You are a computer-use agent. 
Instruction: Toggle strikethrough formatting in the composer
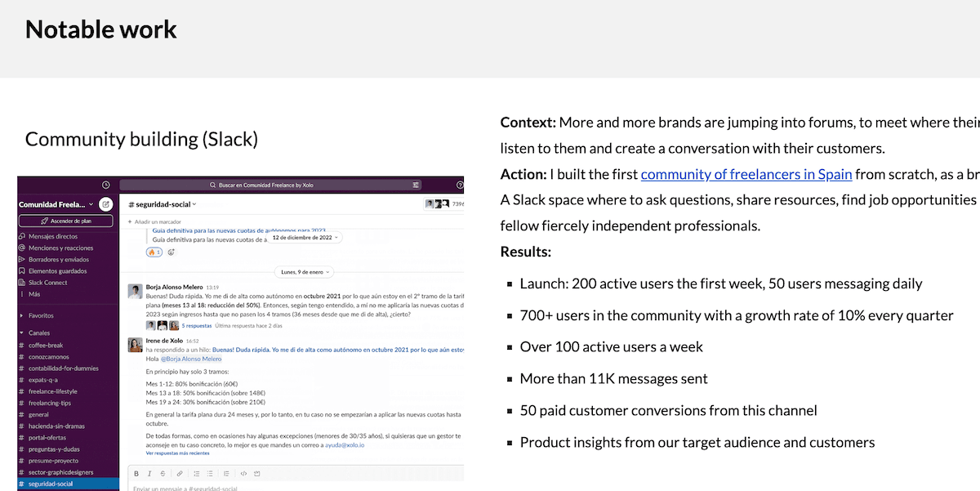[163, 473]
